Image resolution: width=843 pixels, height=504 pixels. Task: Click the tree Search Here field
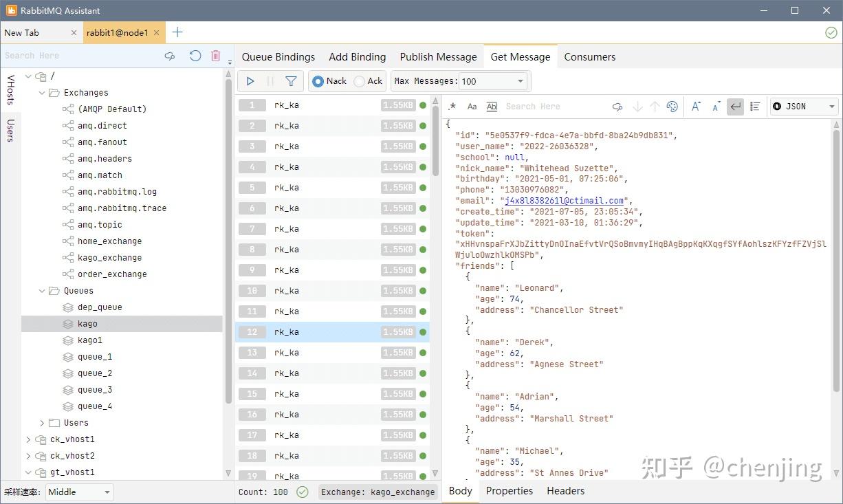click(80, 56)
